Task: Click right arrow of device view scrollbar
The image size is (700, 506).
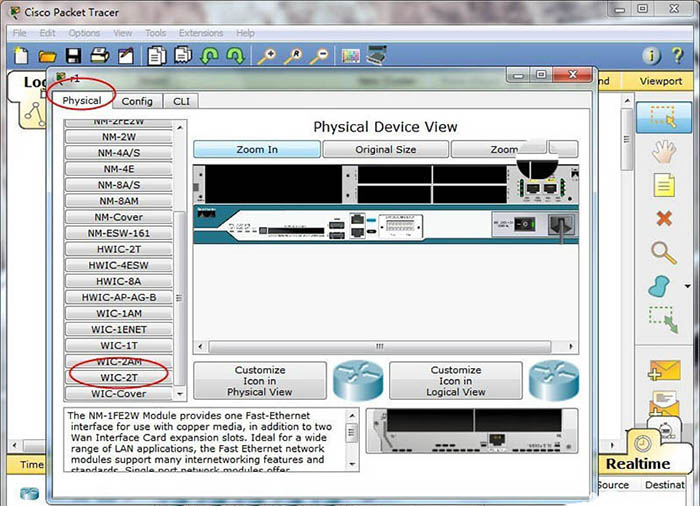Action: tap(571, 347)
